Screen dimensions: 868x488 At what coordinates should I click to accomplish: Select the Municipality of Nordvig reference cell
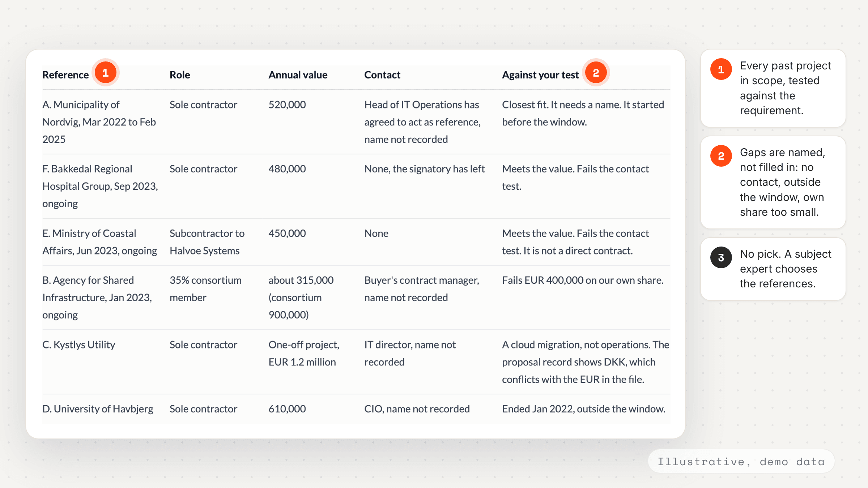pos(99,122)
